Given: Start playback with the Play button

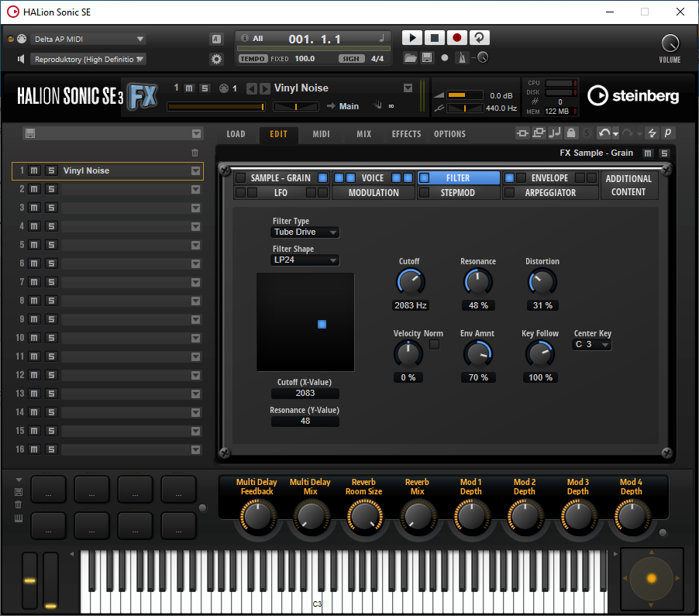Looking at the screenshot, I should pyautogui.click(x=412, y=38).
